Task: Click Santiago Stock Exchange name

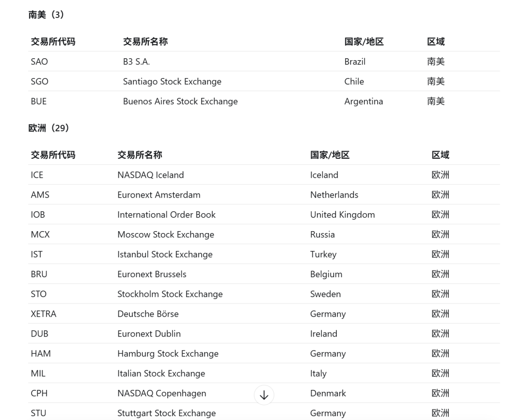Action: point(172,81)
